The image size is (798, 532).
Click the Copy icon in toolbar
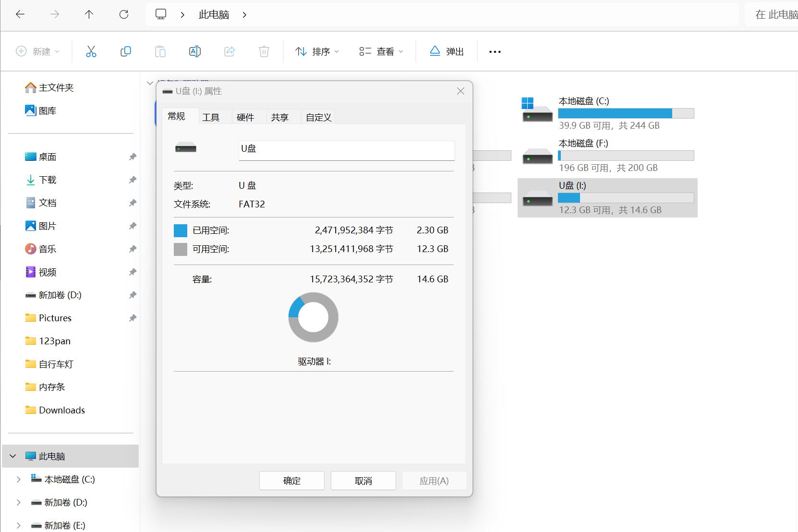pos(126,51)
